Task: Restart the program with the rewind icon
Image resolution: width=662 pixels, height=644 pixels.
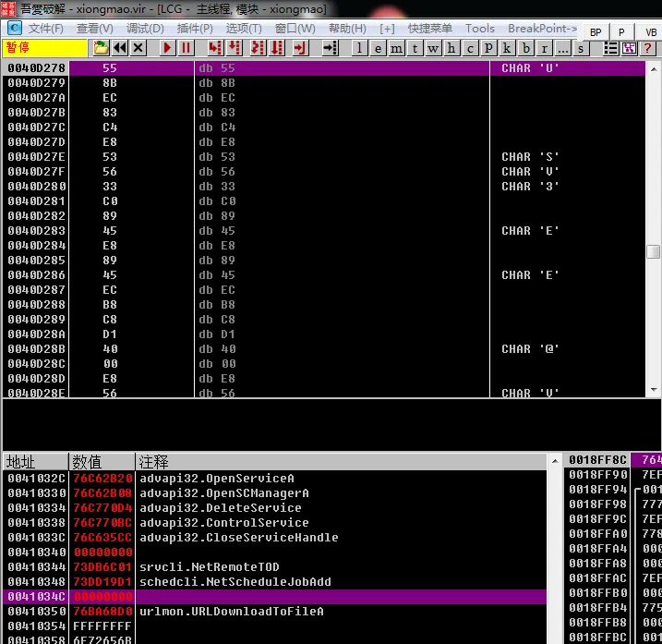Action: (x=120, y=48)
